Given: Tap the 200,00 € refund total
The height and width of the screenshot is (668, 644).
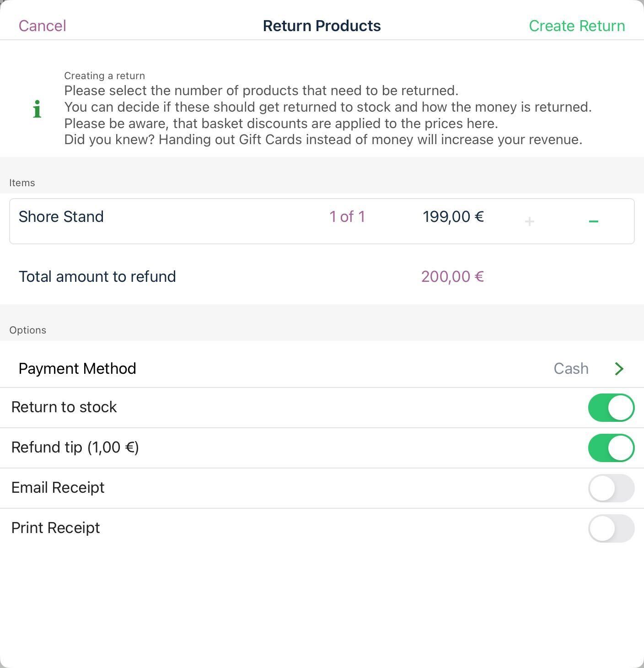Looking at the screenshot, I should pyautogui.click(x=452, y=276).
